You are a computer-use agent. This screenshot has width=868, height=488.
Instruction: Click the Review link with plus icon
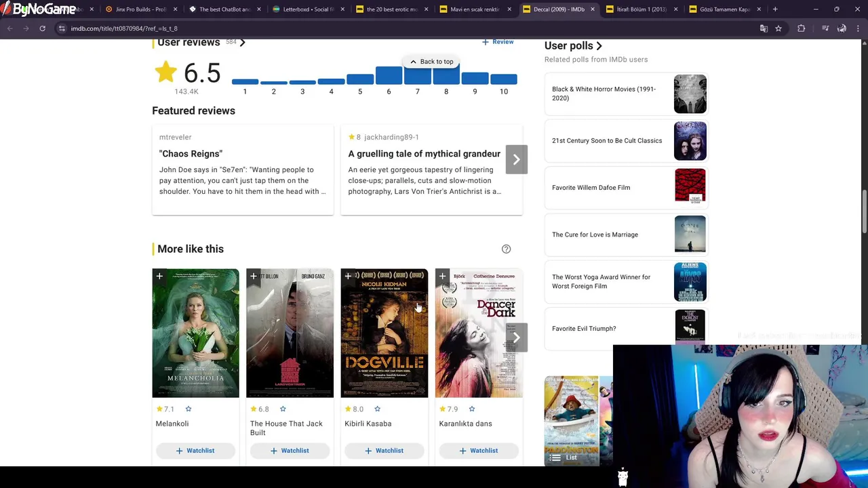coord(498,42)
